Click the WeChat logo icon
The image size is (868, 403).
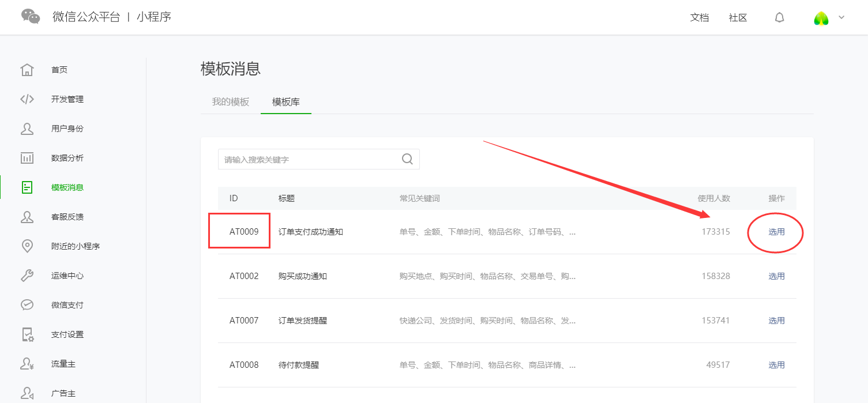click(31, 17)
